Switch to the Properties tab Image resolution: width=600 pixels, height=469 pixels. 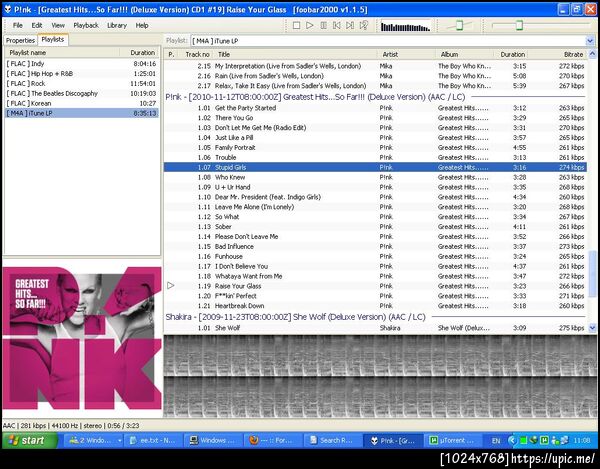(x=20, y=40)
